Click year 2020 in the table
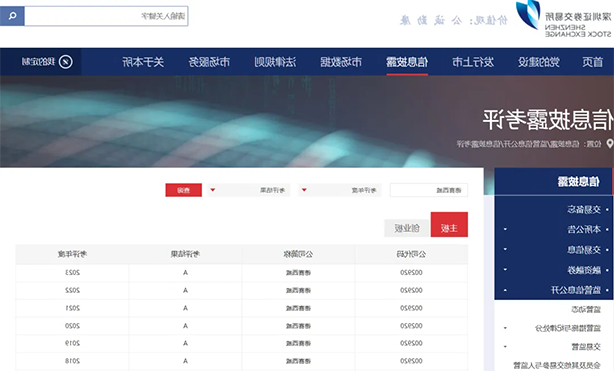This screenshot has height=371, width=614. click(72, 326)
